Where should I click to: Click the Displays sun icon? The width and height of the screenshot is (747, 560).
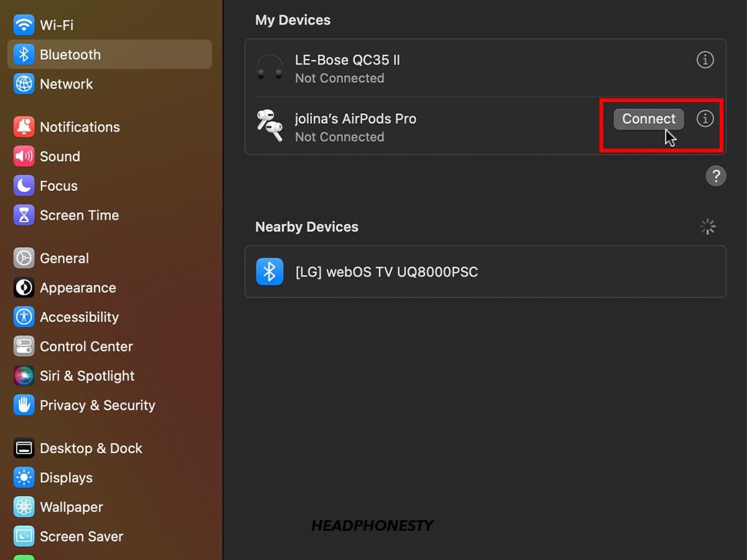coord(24,478)
